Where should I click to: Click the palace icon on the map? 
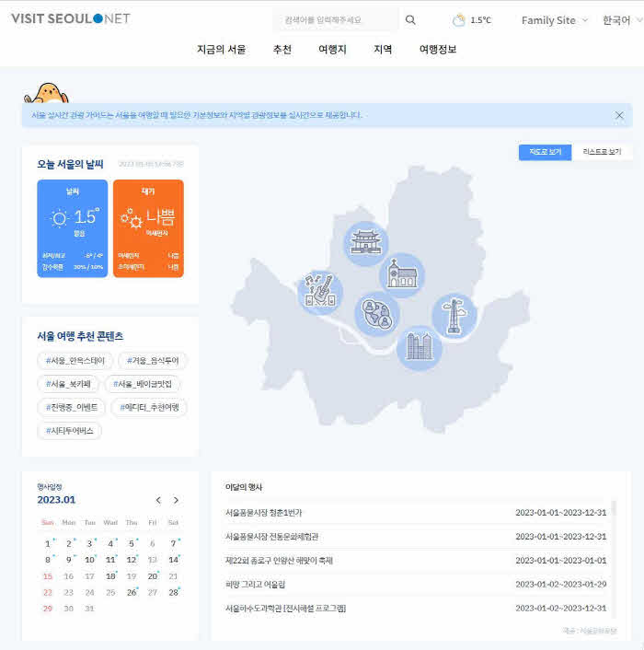[366, 243]
